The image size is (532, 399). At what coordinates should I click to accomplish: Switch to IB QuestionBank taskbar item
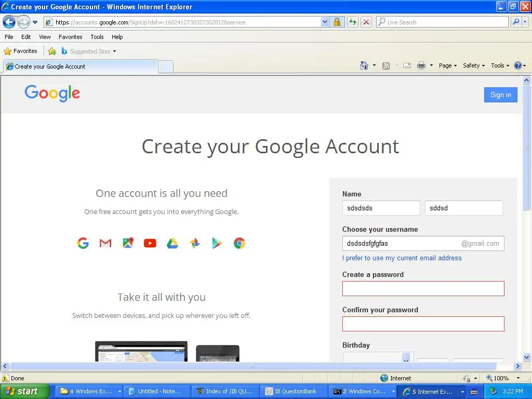tap(294, 391)
